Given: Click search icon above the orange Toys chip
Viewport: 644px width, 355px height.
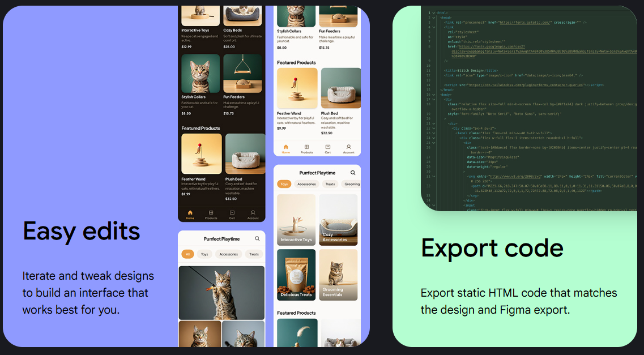Looking at the screenshot, I should pos(353,173).
